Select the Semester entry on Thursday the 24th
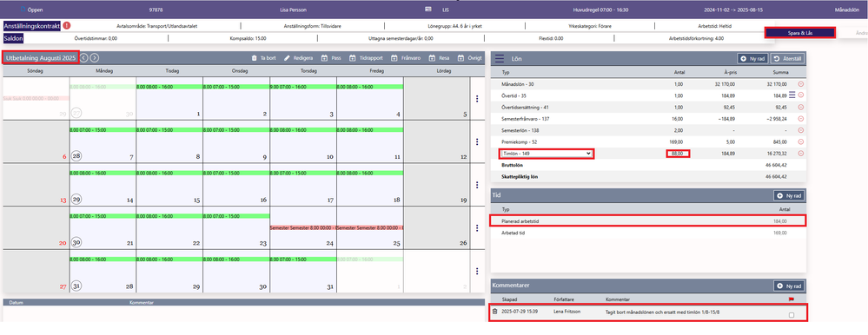The image size is (868, 335). click(303, 227)
